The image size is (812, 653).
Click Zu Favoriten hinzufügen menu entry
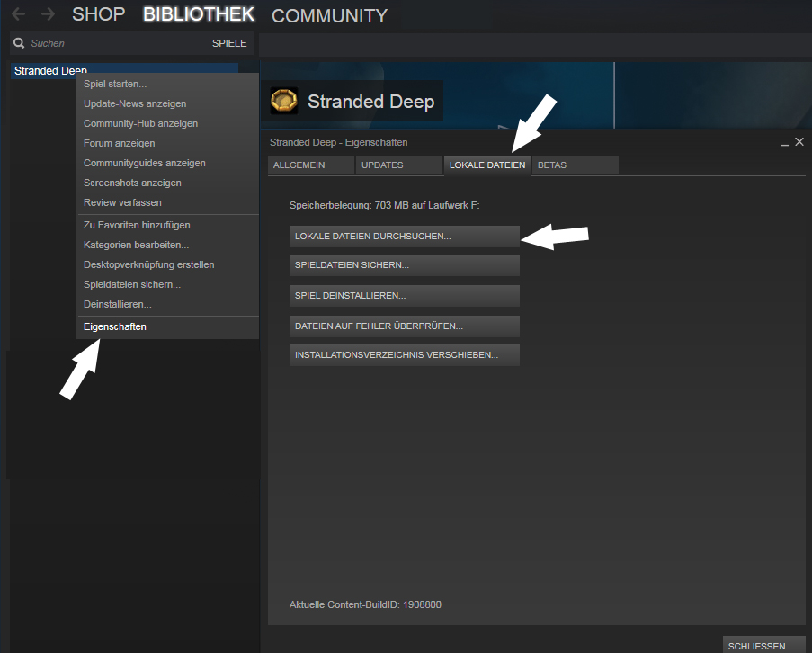click(x=137, y=225)
